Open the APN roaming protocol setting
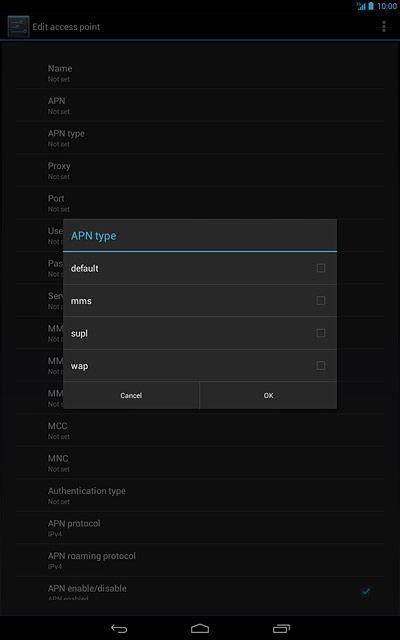400x640 pixels. pos(200,560)
